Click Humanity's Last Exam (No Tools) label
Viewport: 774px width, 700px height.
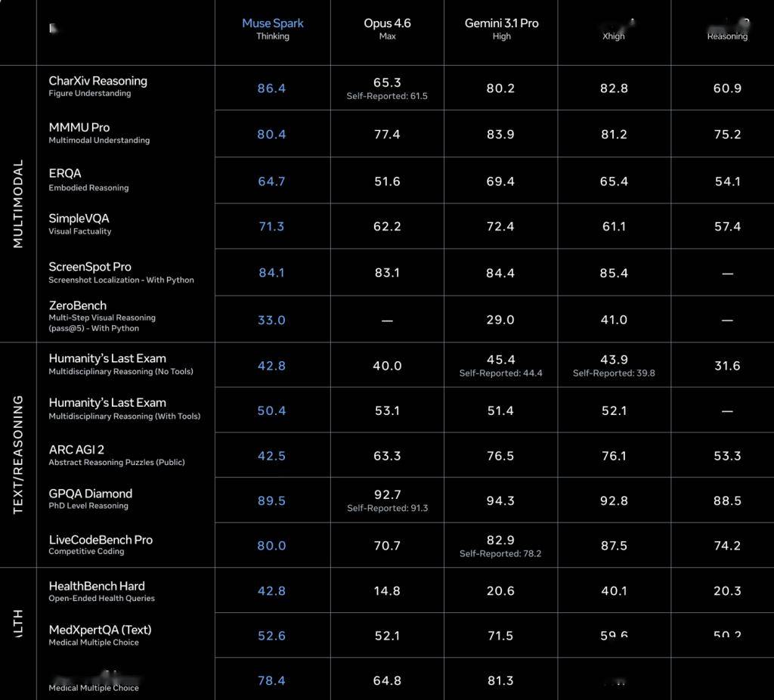click(107, 358)
